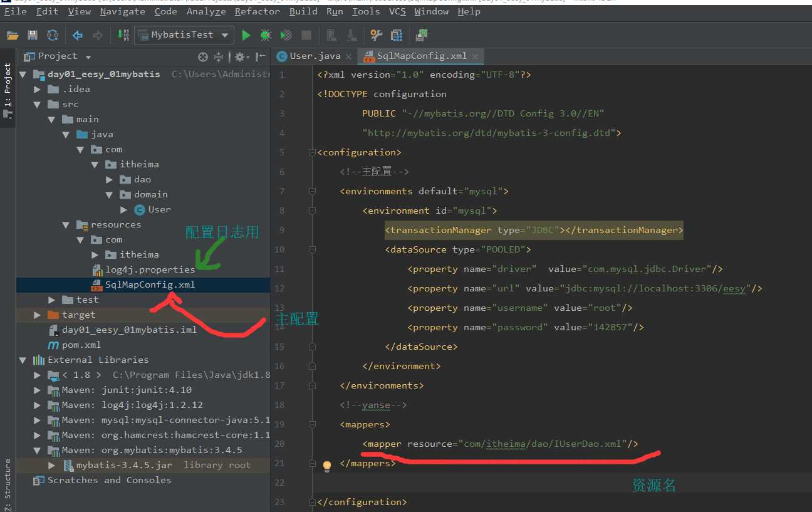This screenshot has width=812, height=512.
Task: Open the Refactor menu
Action: click(258, 11)
